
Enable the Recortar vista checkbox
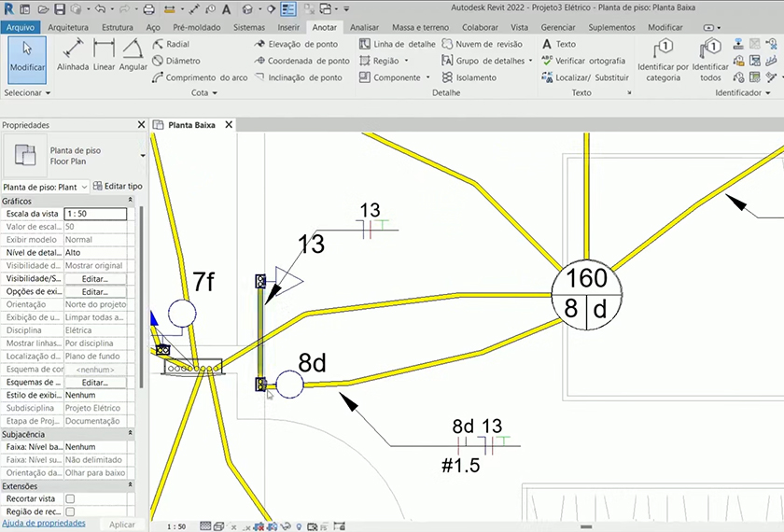(x=70, y=499)
